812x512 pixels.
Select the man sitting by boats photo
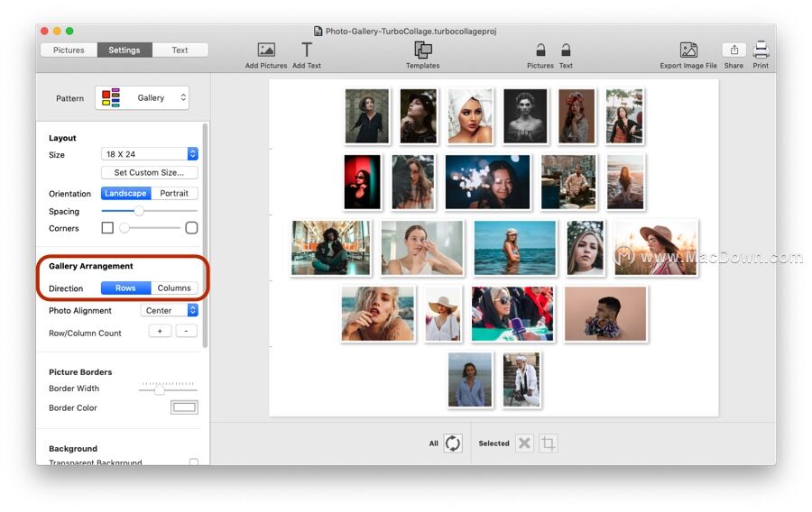click(x=568, y=181)
